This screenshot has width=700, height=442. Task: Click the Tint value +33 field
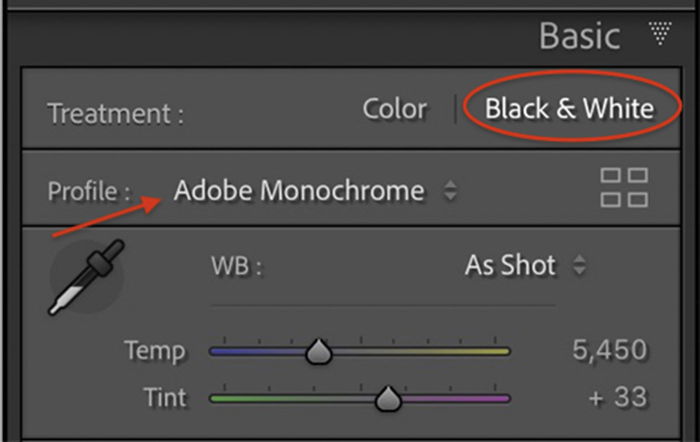[x=618, y=397]
